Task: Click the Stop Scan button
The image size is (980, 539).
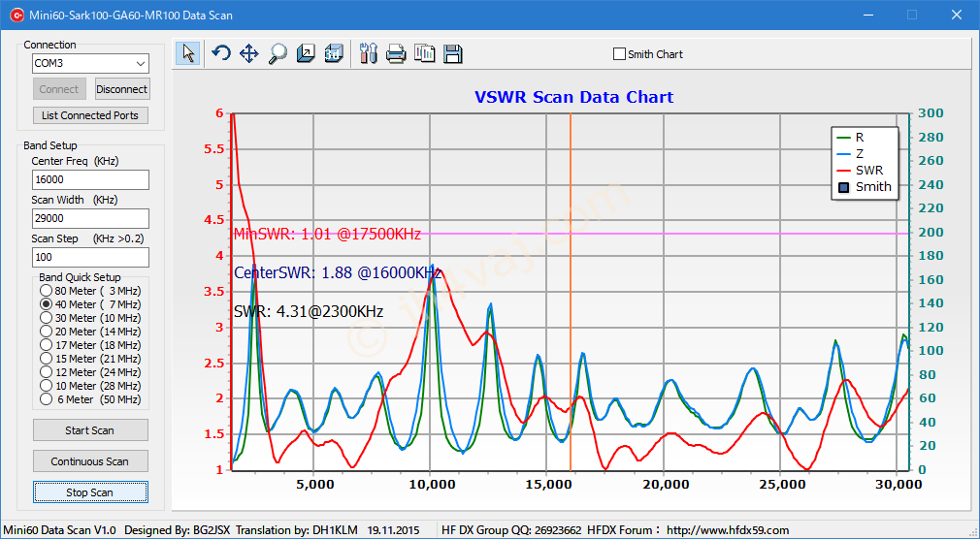Action: tap(90, 492)
